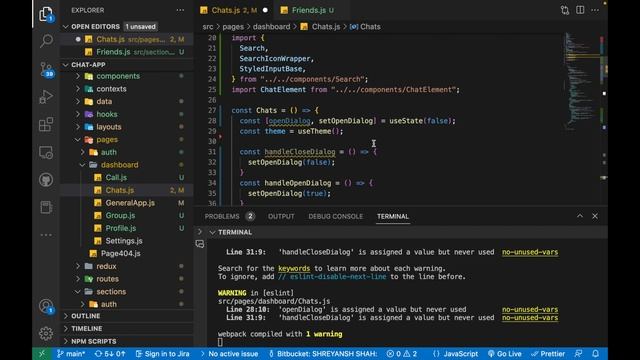
Task: Maximize the terminal panel
Action: (580, 216)
